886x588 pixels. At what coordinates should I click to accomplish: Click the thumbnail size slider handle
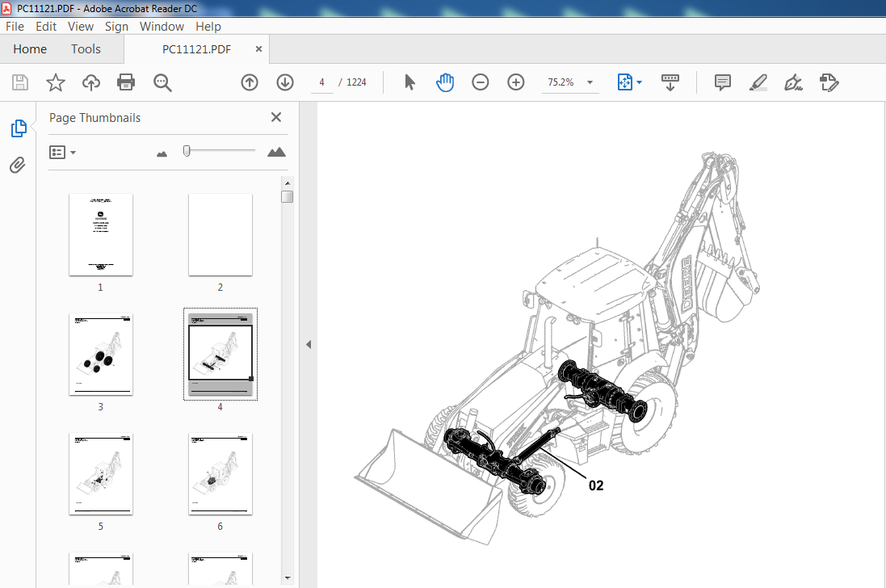[187, 151]
